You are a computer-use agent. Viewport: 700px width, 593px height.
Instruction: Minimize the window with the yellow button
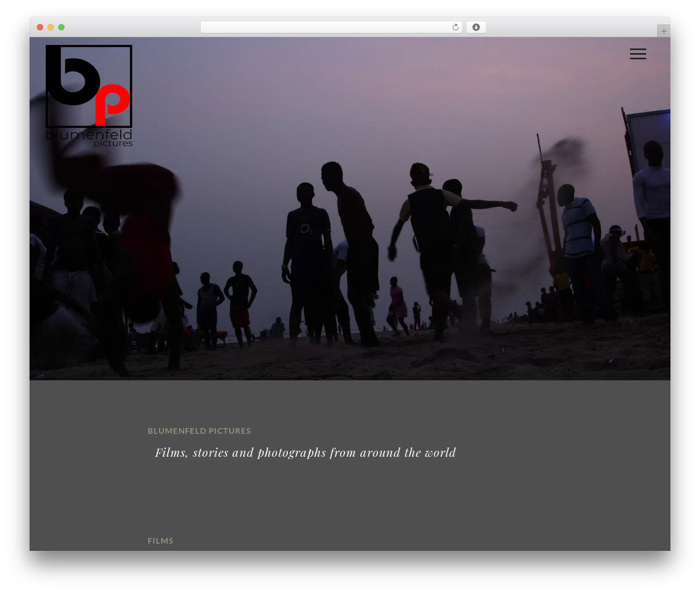pyautogui.click(x=51, y=27)
